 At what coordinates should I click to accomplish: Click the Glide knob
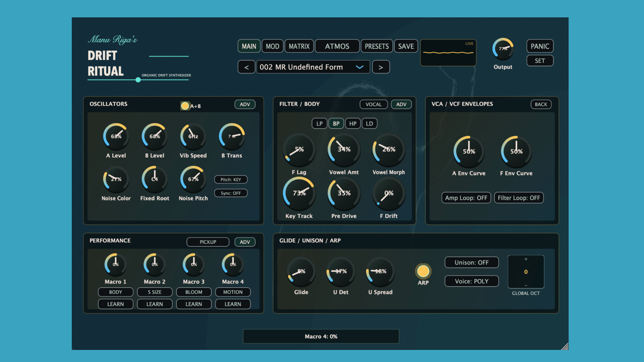tap(301, 271)
